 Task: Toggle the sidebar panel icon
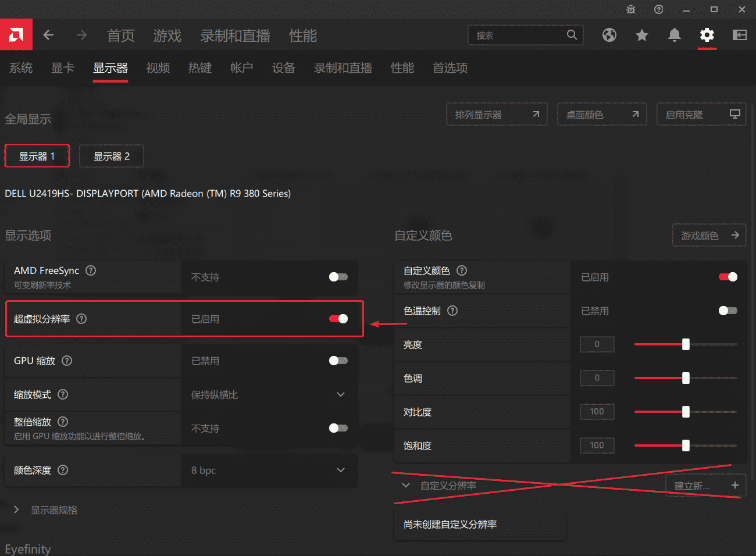coord(739,35)
